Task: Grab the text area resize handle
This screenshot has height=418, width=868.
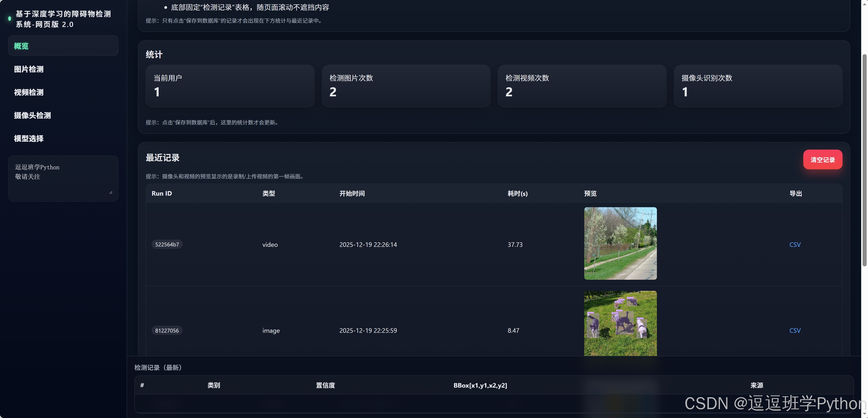Action: 111,192
